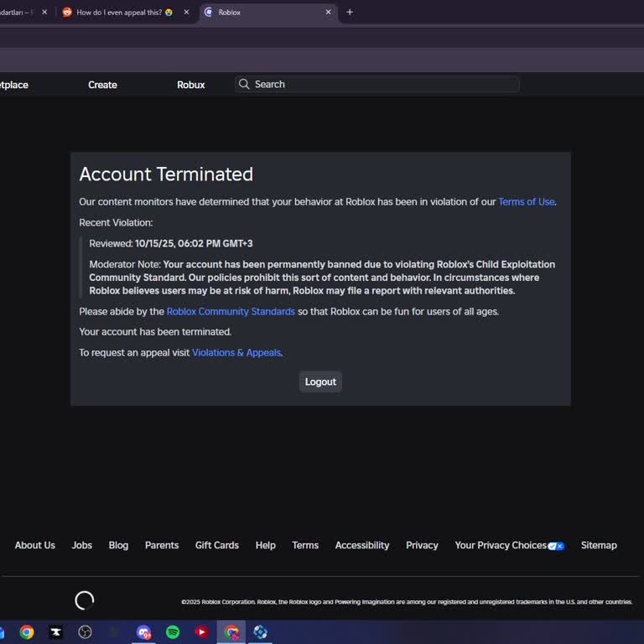Click the Reddit tab favicon
The width and height of the screenshot is (644, 644).
67,13
